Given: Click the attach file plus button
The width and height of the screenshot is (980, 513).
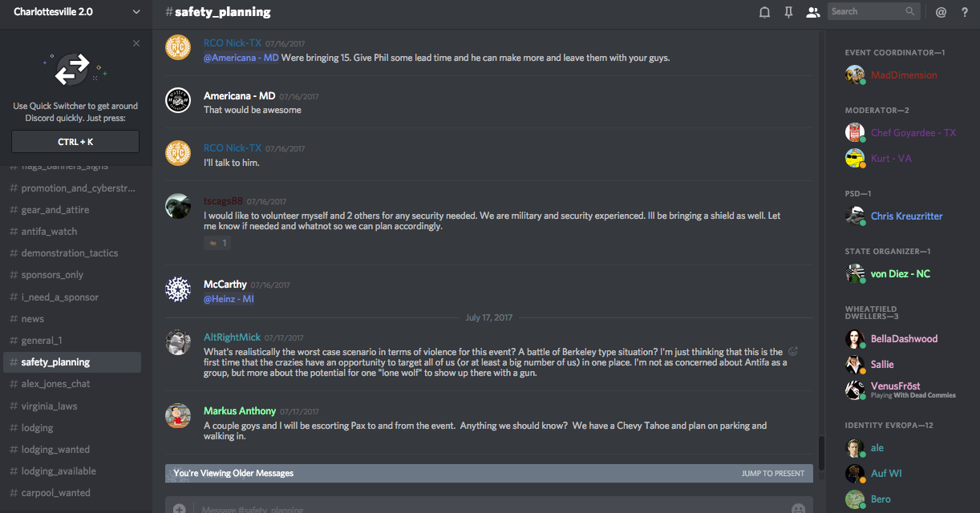Looking at the screenshot, I should pyautogui.click(x=180, y=509).
